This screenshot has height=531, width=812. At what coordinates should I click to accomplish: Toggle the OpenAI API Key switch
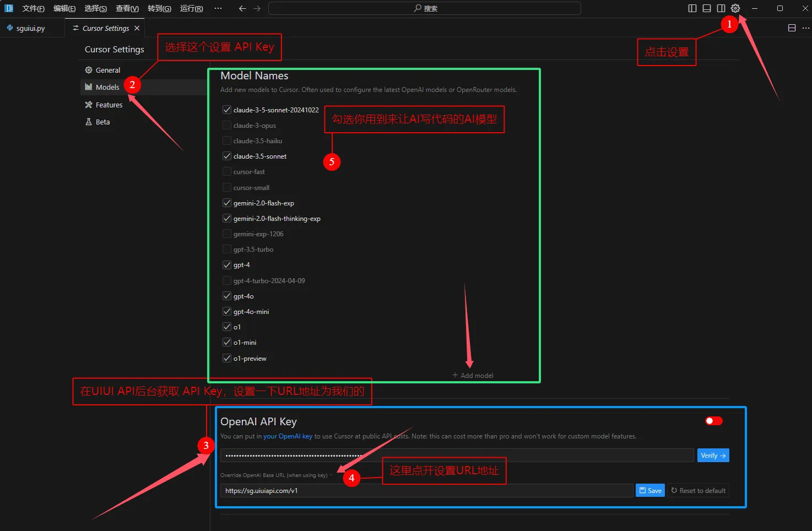coord(714,421)
